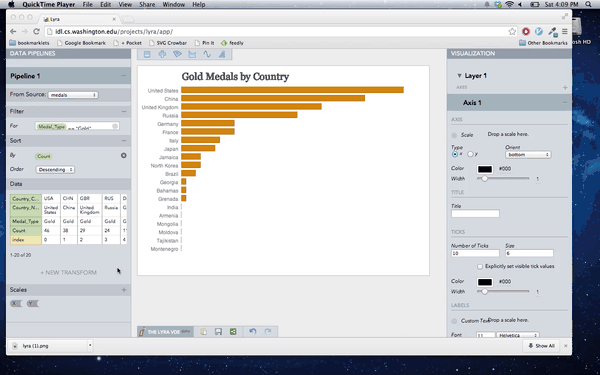The height and width of the screenshot is (375, 600).
Task: Select the Lyra browser tab
Action: 80,19
